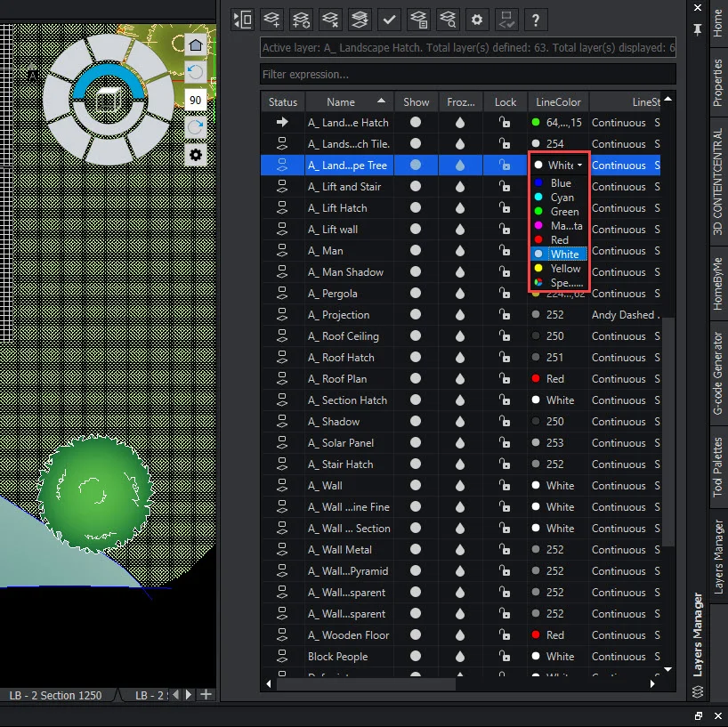Open the Properties side tab

coord(718,84)
